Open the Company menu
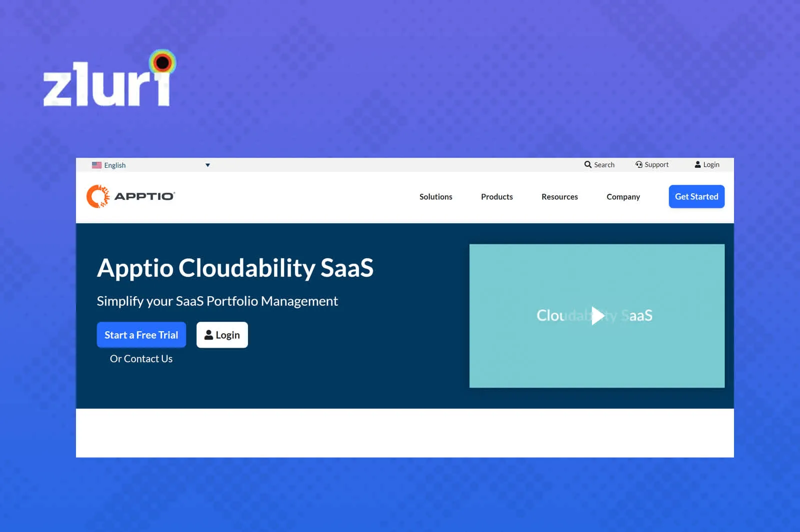Screen dimensions: 800x532 click(x=623, y=197)
